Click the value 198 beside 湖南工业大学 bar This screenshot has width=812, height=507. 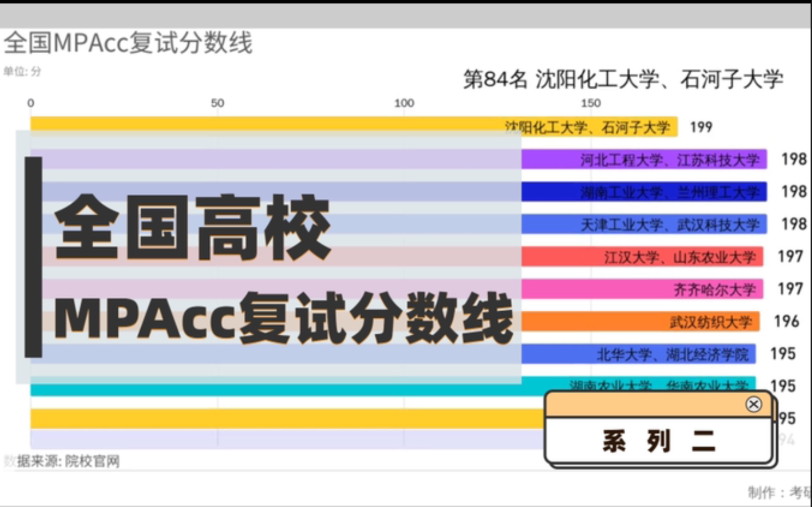click(x=794, y=192)
